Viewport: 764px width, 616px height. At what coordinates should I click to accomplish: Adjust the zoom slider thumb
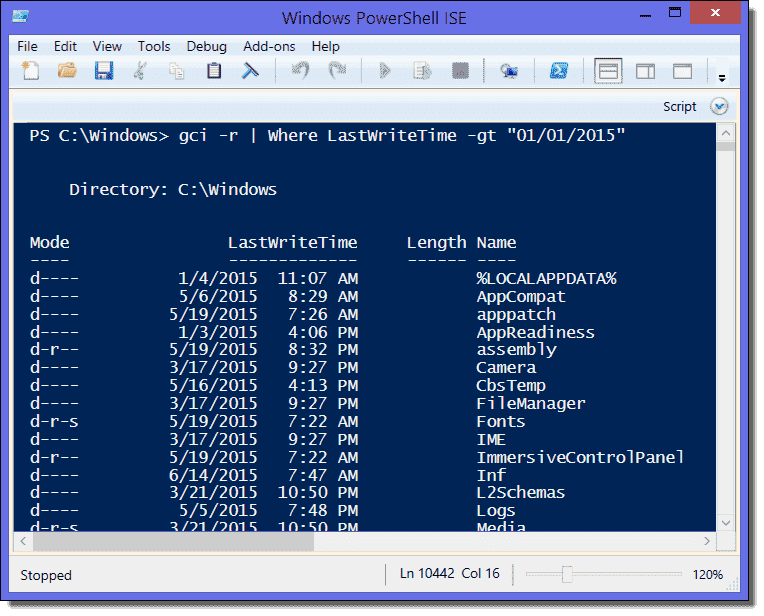(x=567, y=574)
